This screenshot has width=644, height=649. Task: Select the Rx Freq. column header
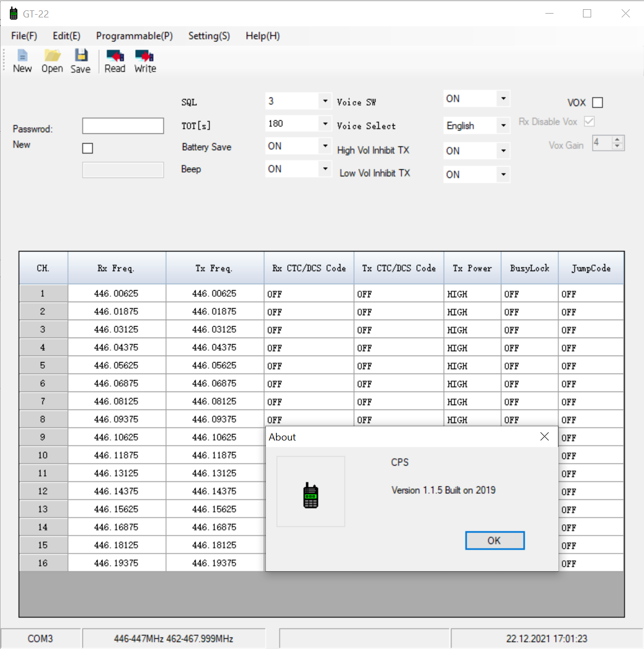117,268
